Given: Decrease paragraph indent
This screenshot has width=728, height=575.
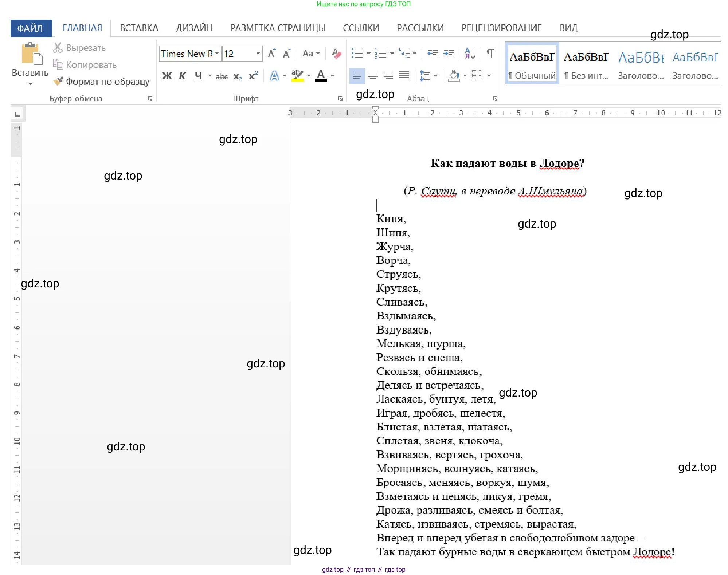Looking at the screenshot, I should (x=433, y=54).
